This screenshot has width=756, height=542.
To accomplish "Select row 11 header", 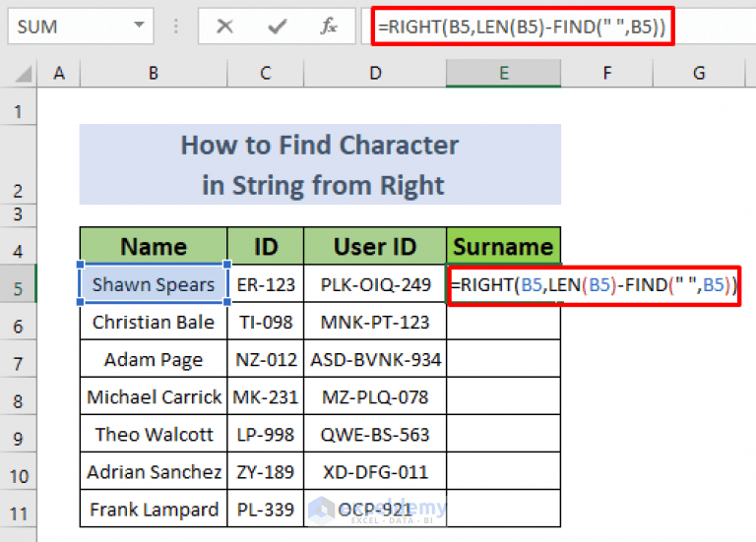I will [x=19, y=509].
